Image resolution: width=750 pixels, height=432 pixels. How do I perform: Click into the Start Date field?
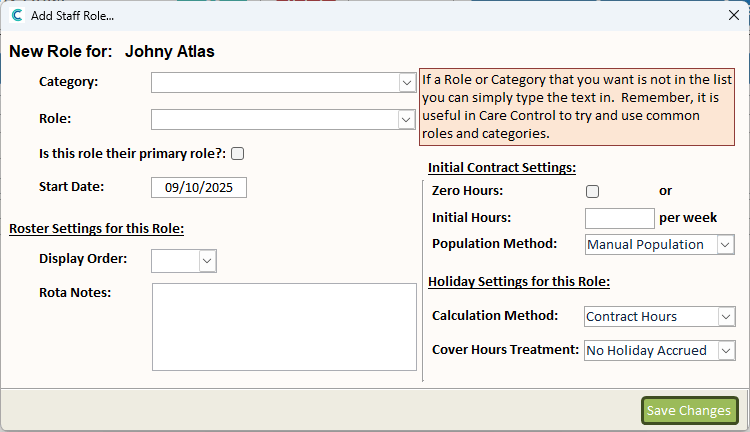(198, 187)
